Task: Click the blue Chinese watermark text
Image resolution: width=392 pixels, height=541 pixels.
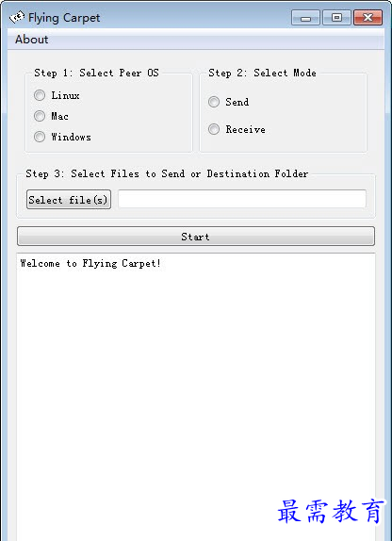Action: [x=331, y=512]
